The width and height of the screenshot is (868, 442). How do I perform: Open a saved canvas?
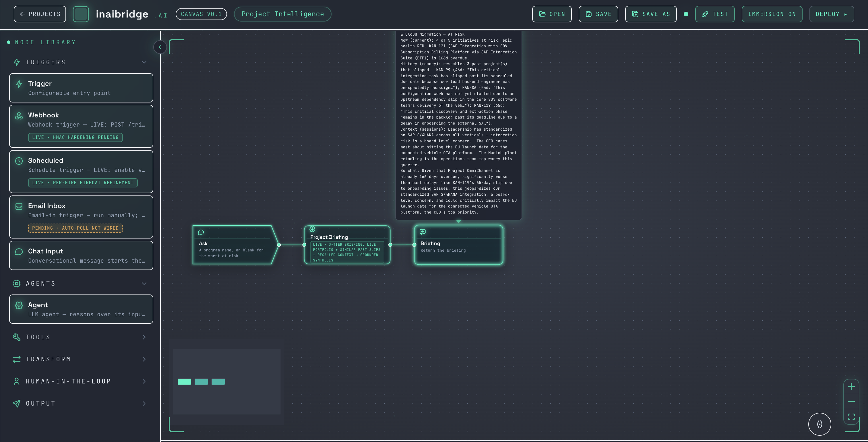pyautogui.click(x=552, y=14)
